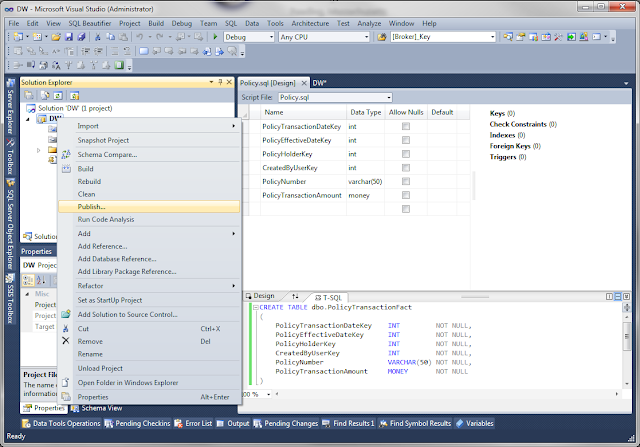Click Open Folder in Windows Explorer
This screenshot has height=447, width=640.
pyautogui.click(x=149, y=383)
